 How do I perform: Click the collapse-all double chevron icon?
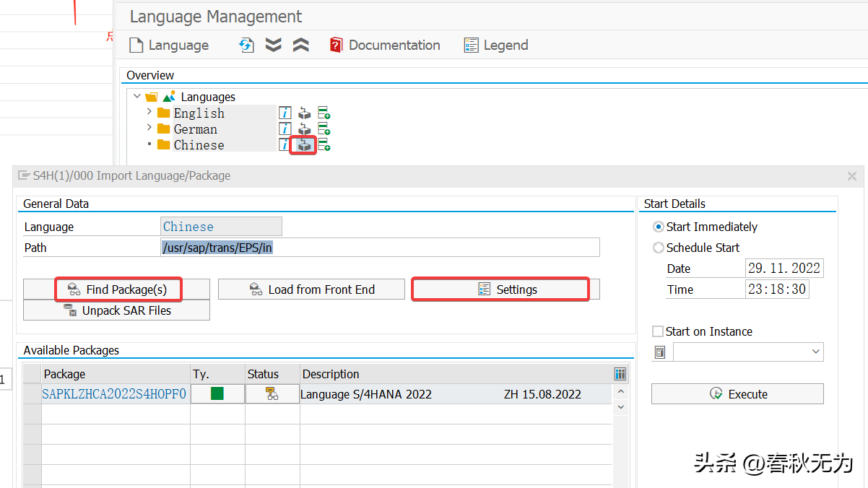[299, 45]
